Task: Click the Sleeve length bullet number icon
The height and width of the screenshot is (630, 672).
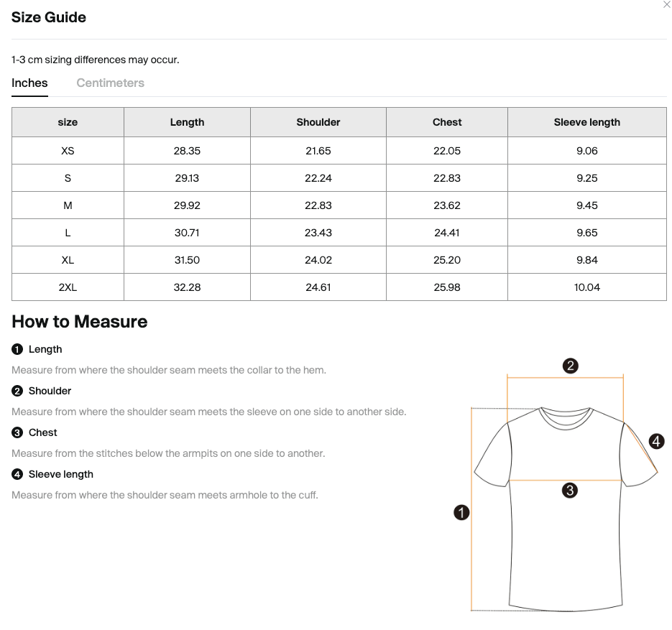Action: 17,474
